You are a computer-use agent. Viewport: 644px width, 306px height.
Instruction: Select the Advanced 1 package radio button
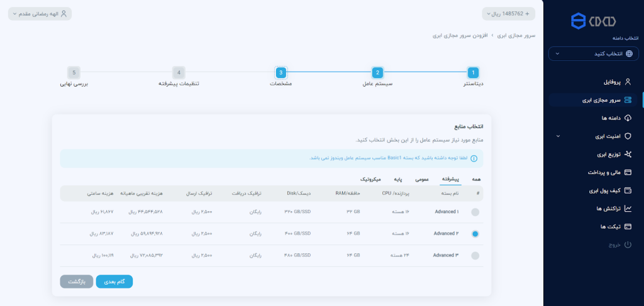pos(475,212)
